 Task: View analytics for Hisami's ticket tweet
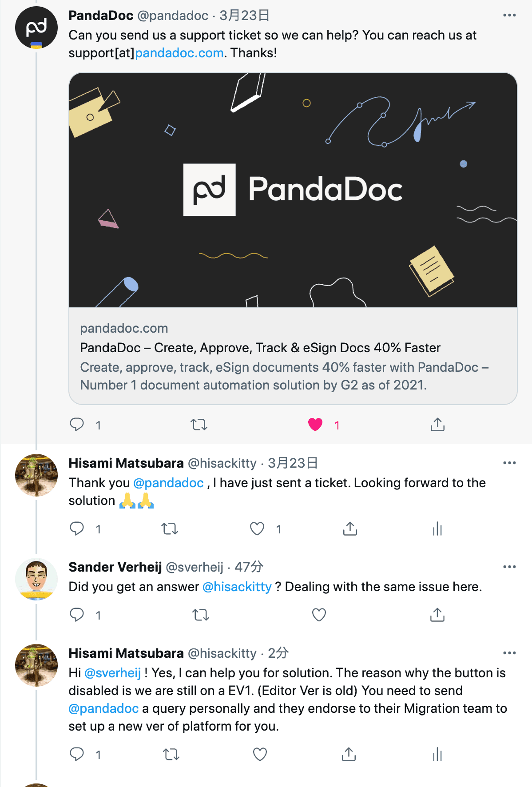[437, 529]
